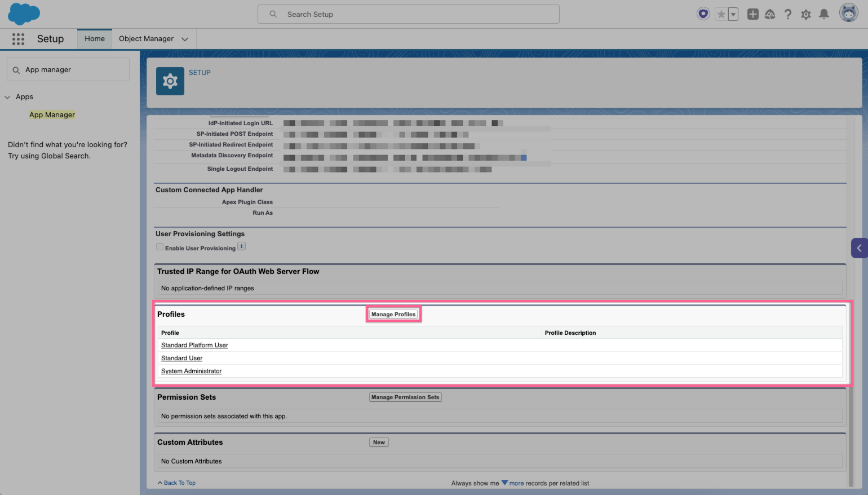
Task: Click the Salesforce cloud logo
Action: (x=23, y=14)
